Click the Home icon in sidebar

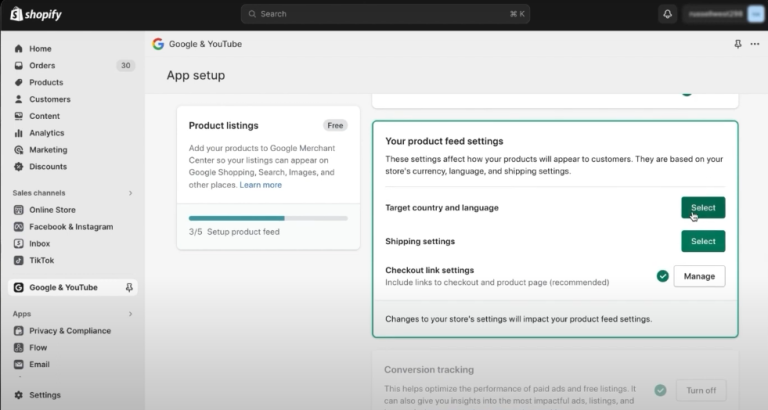pos(19,48)
